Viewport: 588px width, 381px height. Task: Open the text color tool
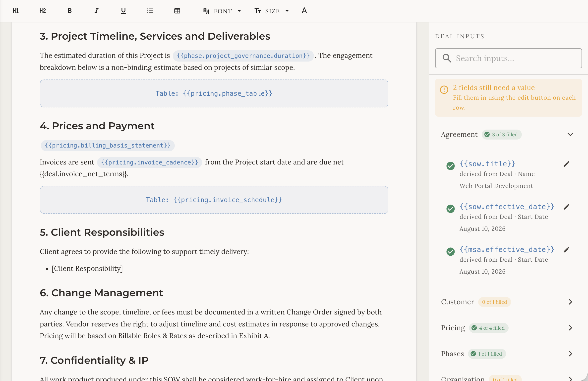(x=304, y=11)
